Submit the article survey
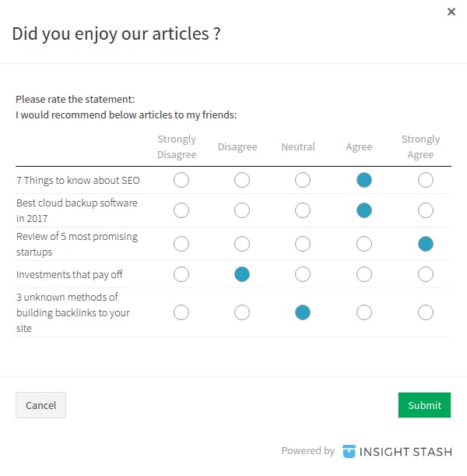467x476 pixels. pyautogui.click(x=424, y=405)
